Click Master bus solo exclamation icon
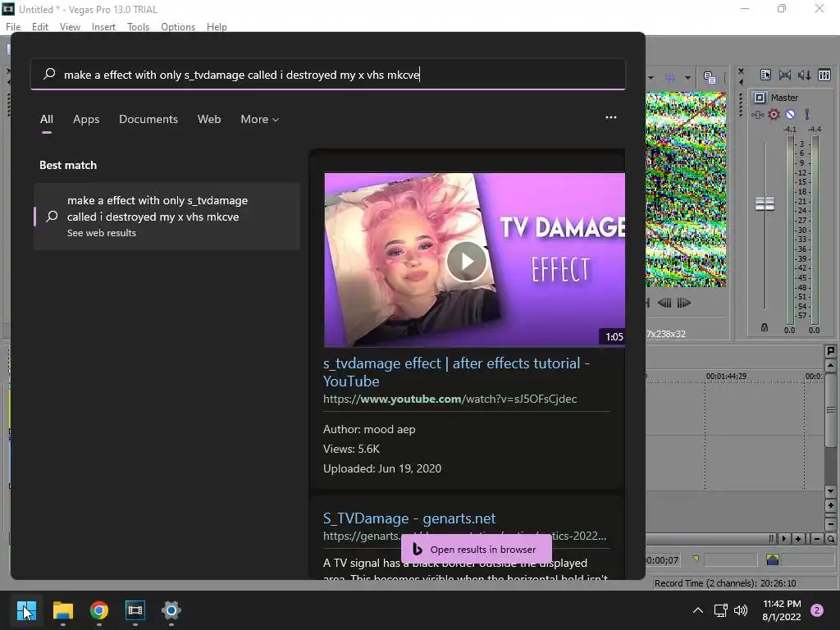 pos(807,114)
